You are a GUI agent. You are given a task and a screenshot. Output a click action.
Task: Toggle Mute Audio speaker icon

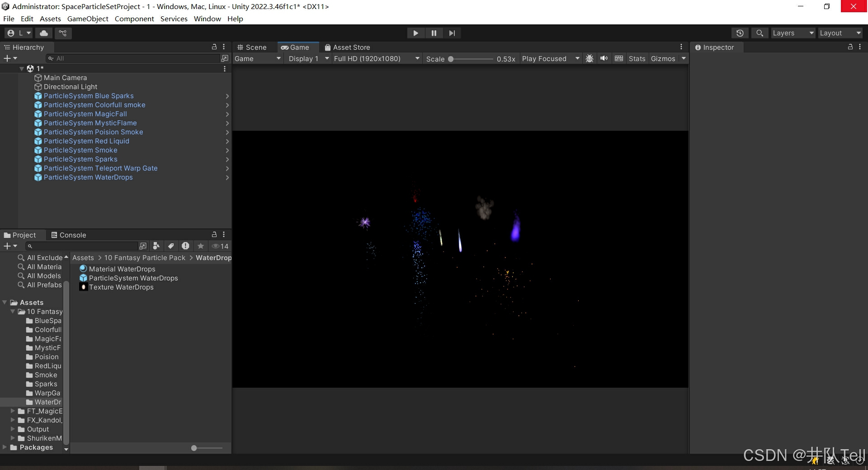[604, 58]
